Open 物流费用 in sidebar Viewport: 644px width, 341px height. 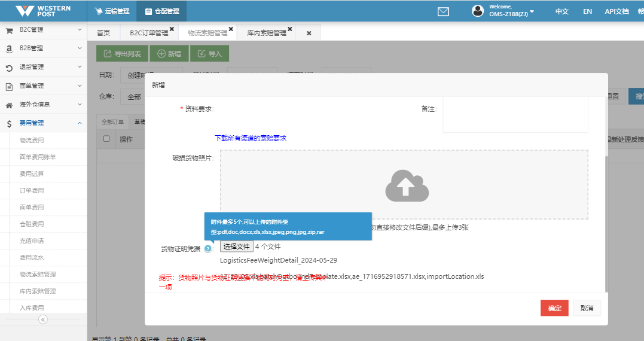pyautogui.click(x=32, y=140)
